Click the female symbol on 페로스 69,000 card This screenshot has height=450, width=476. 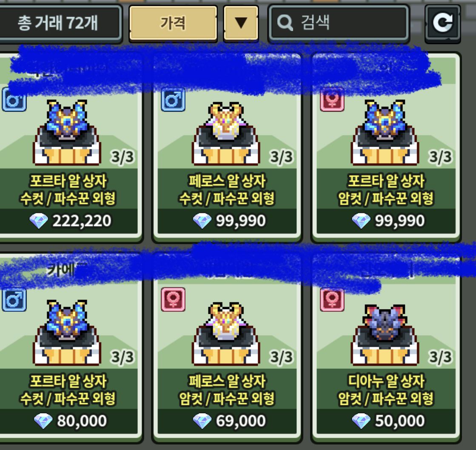[173, 299]
